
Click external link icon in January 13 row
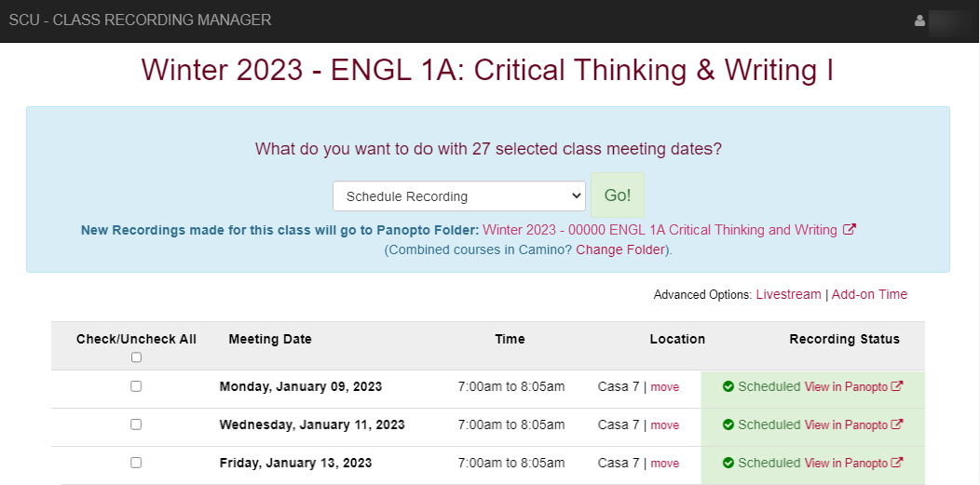(897, 463)
